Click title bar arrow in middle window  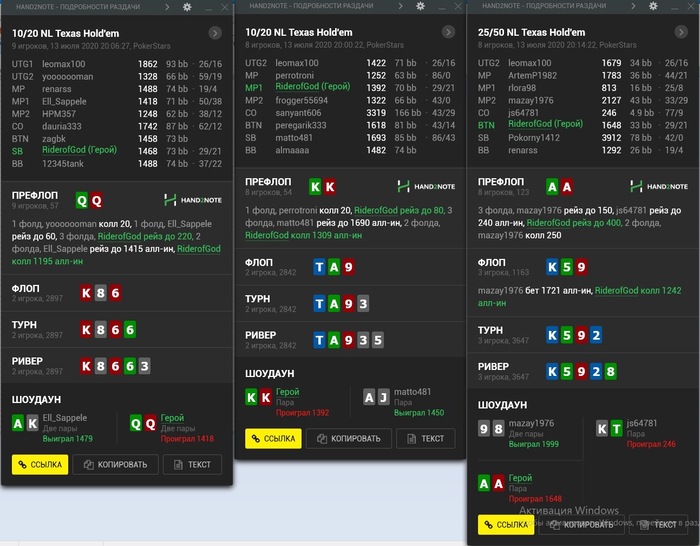coord(400,6)
